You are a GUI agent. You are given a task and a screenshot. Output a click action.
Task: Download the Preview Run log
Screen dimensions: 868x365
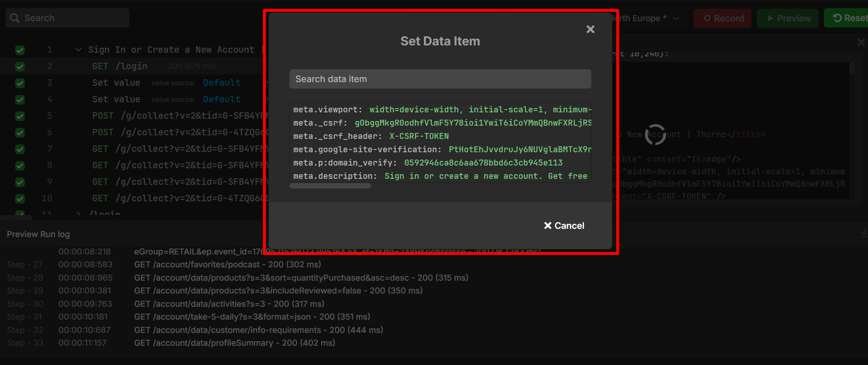(863, 234)
